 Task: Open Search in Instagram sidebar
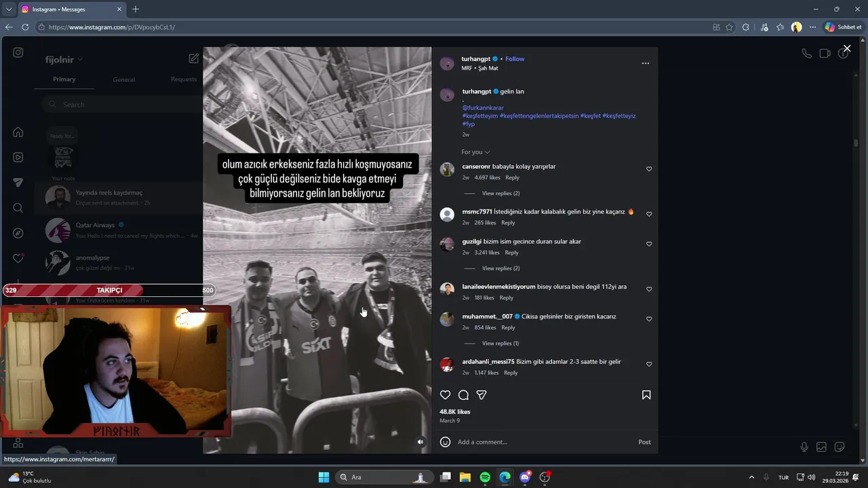click(18, 208)
